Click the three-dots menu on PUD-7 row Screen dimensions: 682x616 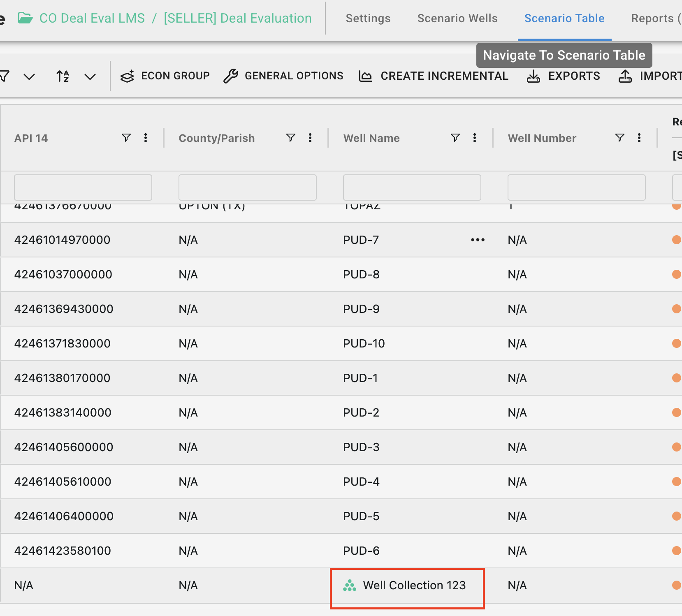478,240
